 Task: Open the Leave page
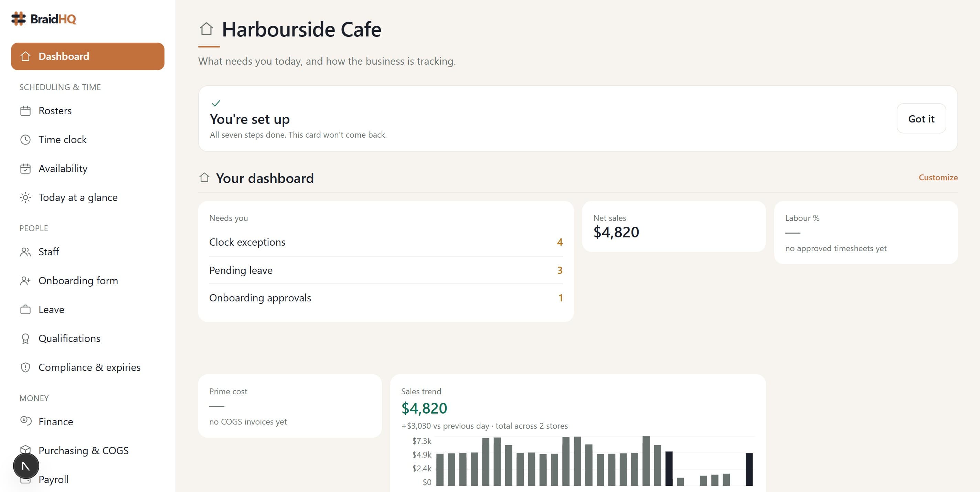pos(87,310)
